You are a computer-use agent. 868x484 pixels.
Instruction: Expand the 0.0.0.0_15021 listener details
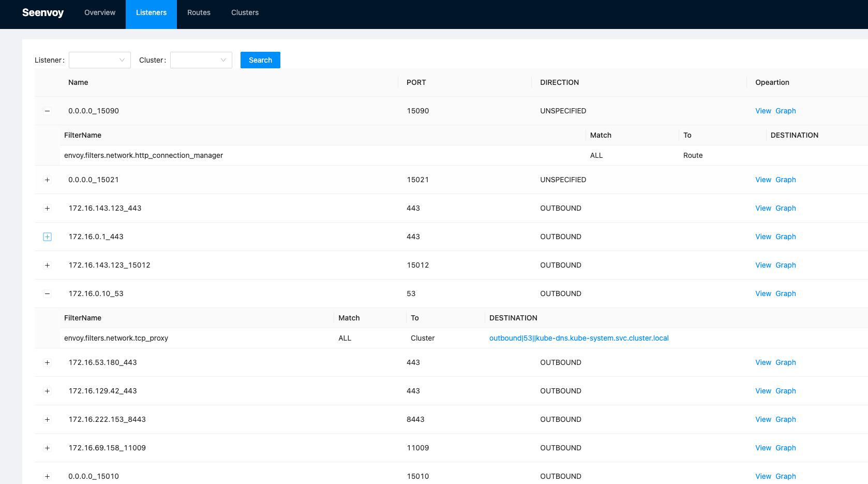[x=47, y=180]
